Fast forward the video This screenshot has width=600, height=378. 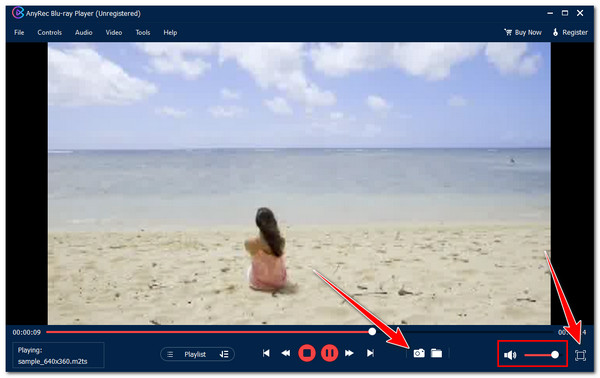click(349, 353)
